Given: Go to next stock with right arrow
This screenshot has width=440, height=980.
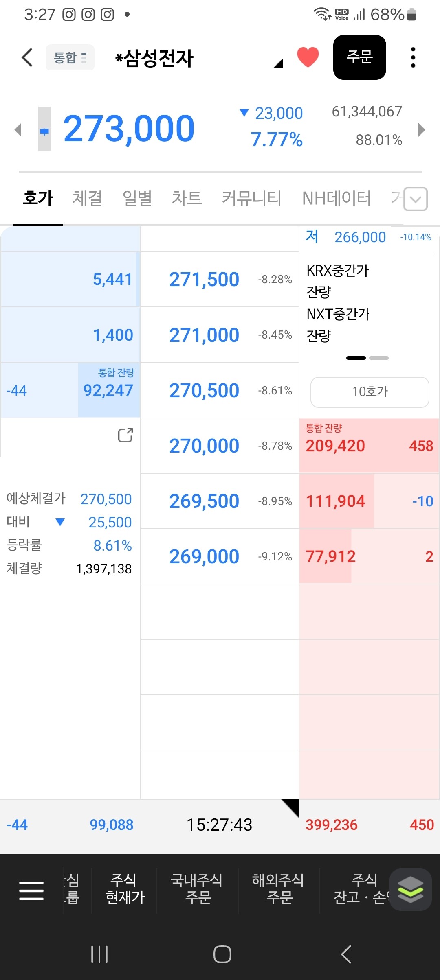Looking at the screenshot, I should [x=422, y=130].
